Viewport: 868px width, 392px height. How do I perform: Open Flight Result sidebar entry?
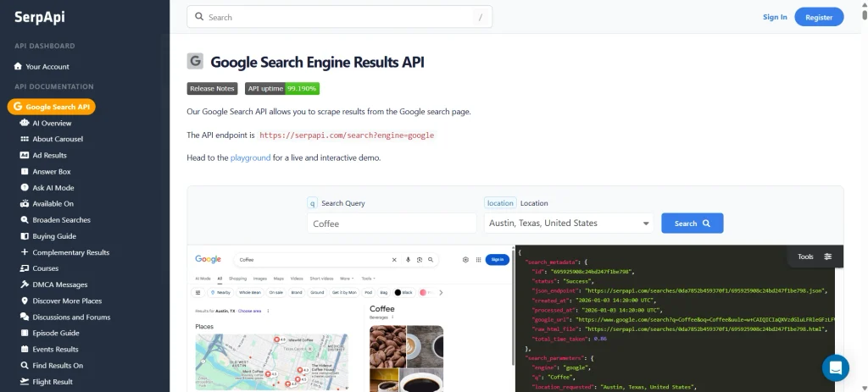click(x=53, y=382)
